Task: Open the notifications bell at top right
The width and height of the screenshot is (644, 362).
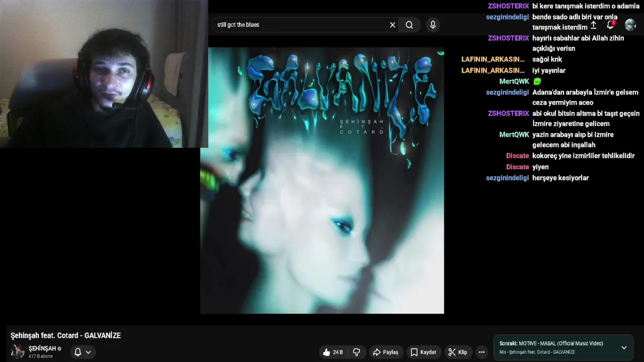Action: pos(610,25)
